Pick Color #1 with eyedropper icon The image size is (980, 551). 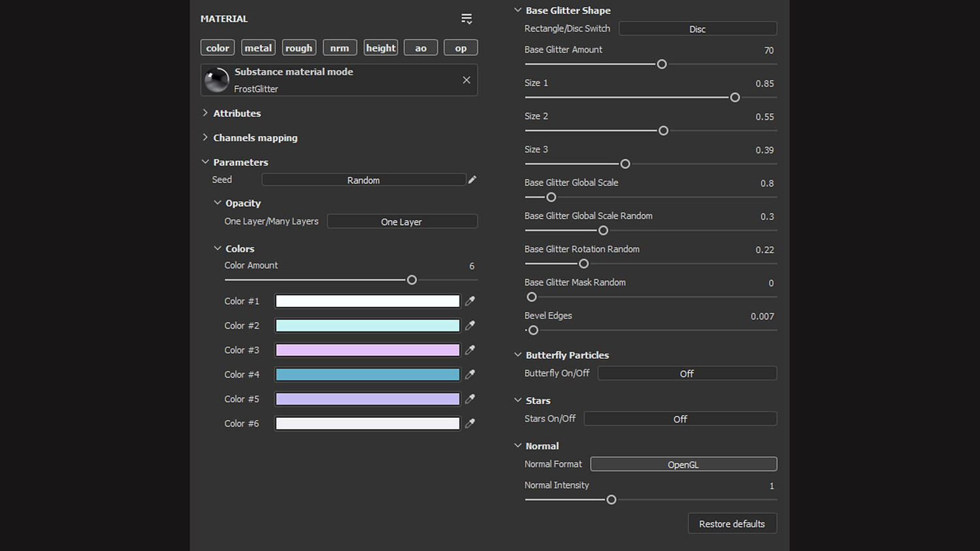coord(470,301)
